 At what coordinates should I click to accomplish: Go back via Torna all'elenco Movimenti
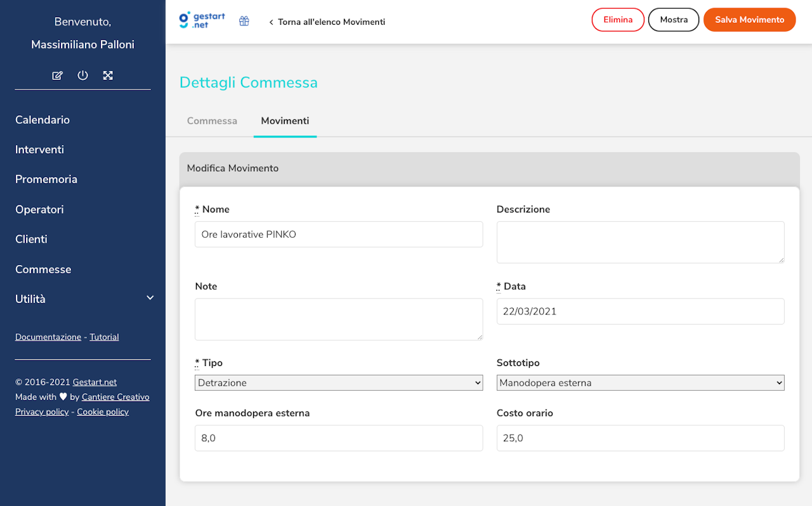point(327,22)
